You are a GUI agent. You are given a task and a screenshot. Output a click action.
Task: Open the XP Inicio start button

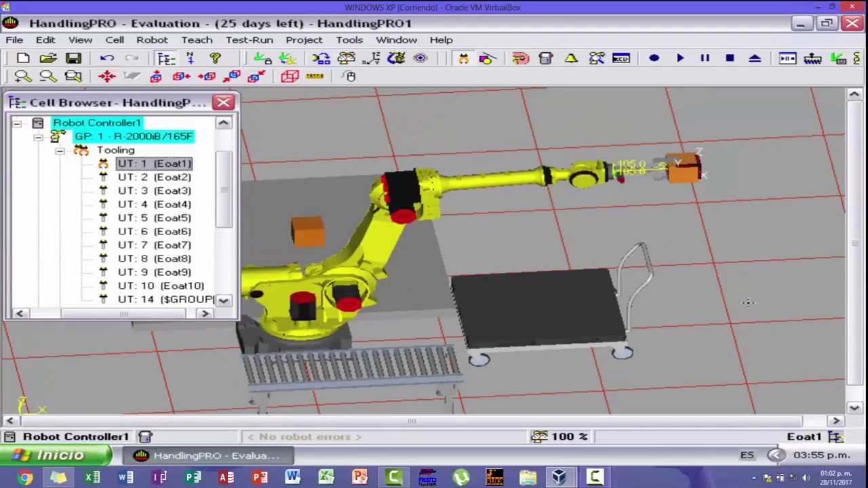pos(56,455)
